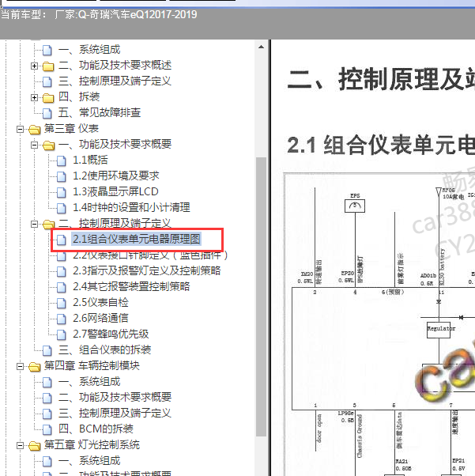Expand the 二、功能及技术要求概述 folder
The height and width of the screenshot is (476, 475).
(x=34, y=66)
